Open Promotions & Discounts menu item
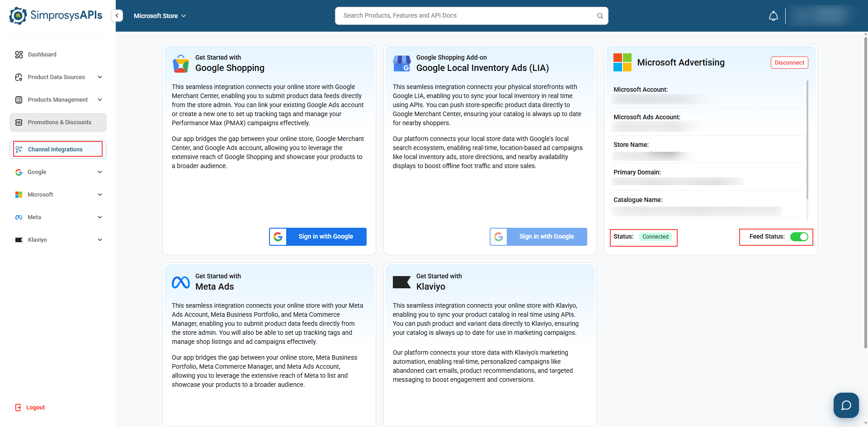Viewport: 868px width, 427px height. click(58, 122)
